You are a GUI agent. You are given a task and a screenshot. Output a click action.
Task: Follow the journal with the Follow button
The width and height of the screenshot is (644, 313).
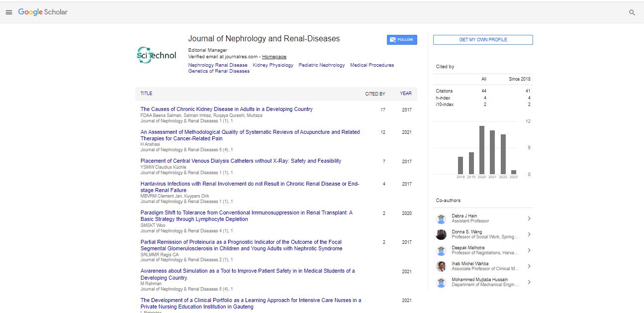pyautogui.click(x=402, y=40)
